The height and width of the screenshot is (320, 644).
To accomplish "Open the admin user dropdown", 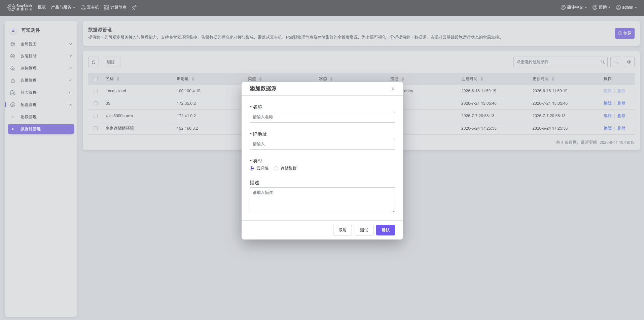I will point(627,7).
